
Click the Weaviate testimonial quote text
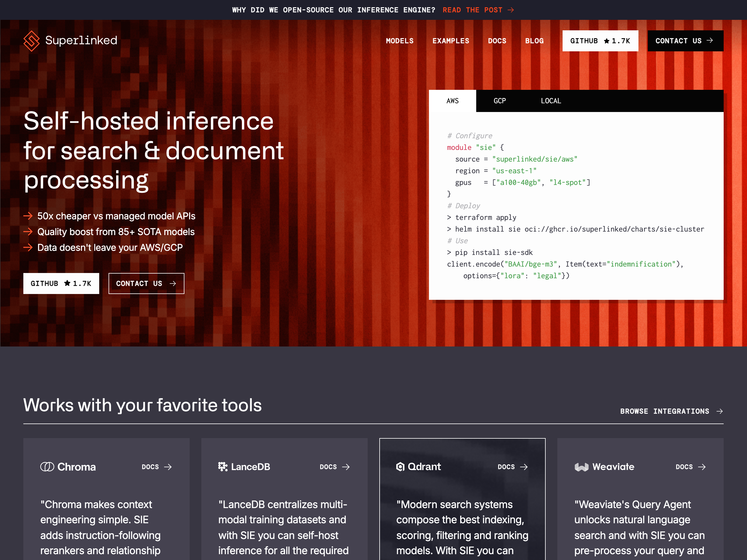[640, 528]
